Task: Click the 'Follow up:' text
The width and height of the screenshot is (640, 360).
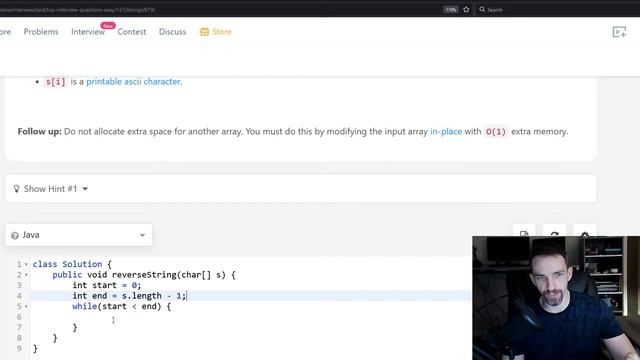Action: click(x=40, y=131)
